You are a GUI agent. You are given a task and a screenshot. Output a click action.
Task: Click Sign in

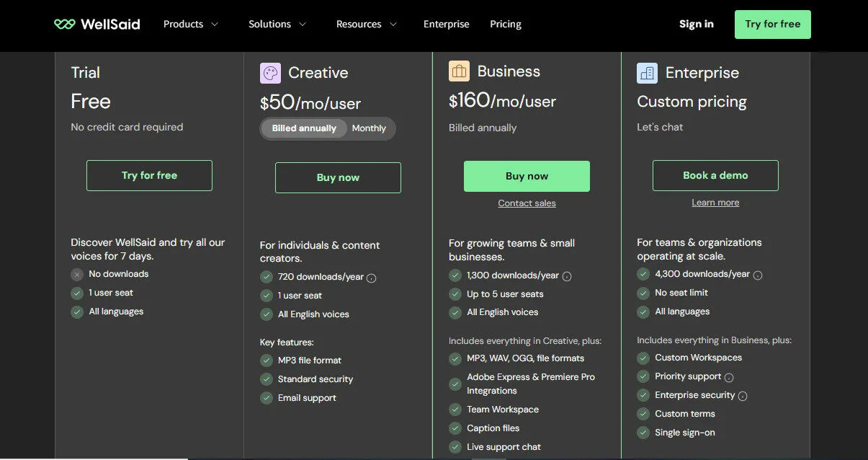pos(697,24)
